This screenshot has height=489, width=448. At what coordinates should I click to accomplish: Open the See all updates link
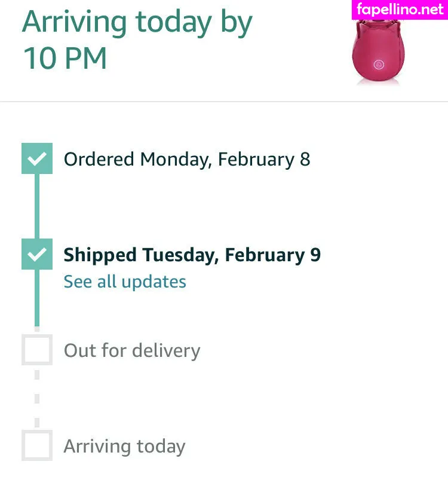(x=125, y=282)
